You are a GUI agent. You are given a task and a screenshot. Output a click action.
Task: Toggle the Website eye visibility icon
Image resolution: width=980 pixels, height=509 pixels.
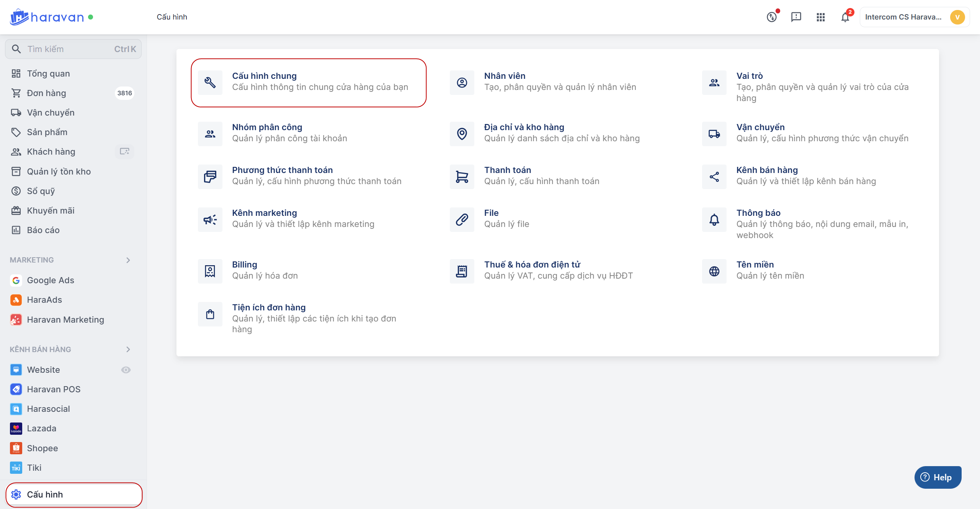point(126,370)
